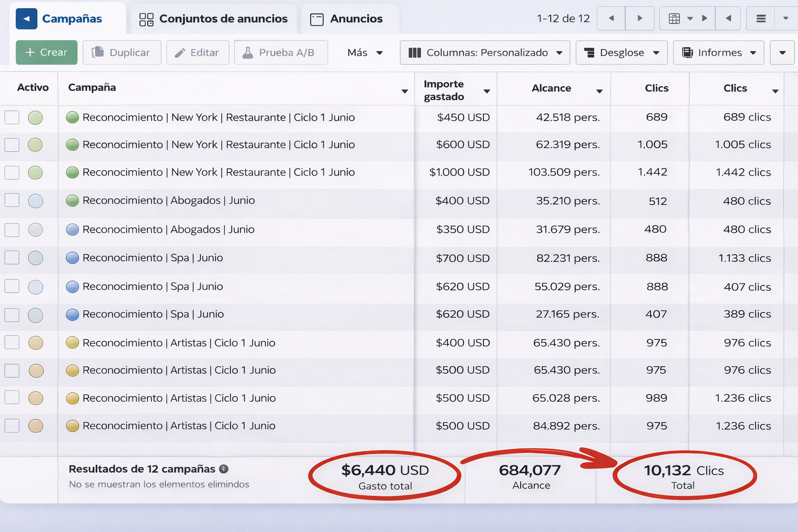This screenshot has width=798, height=532.
Task: Click the yellow status dot of the $400 Artistas campaign
Action: 73,343
